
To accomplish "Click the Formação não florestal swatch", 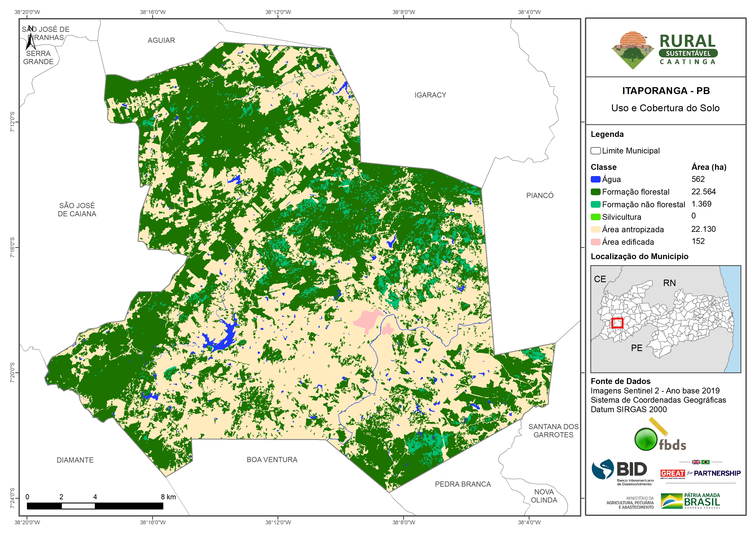I will click(x=595, y=204).
